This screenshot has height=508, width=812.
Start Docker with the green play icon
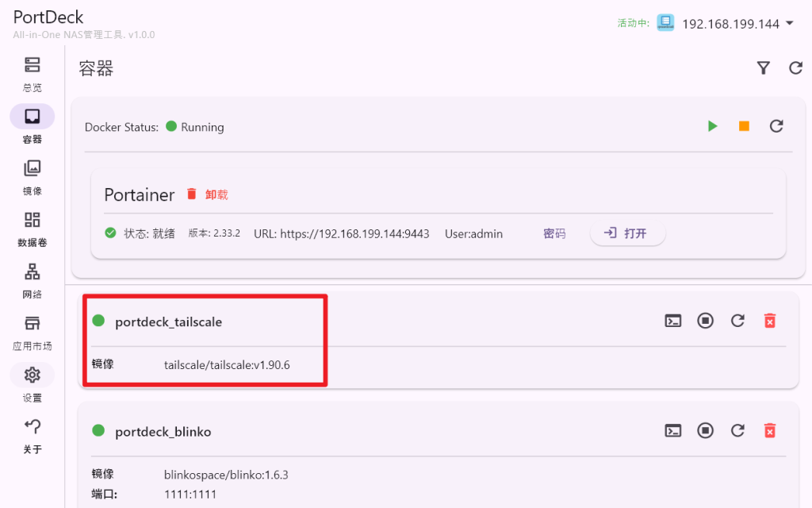click(x=712, y=126)
